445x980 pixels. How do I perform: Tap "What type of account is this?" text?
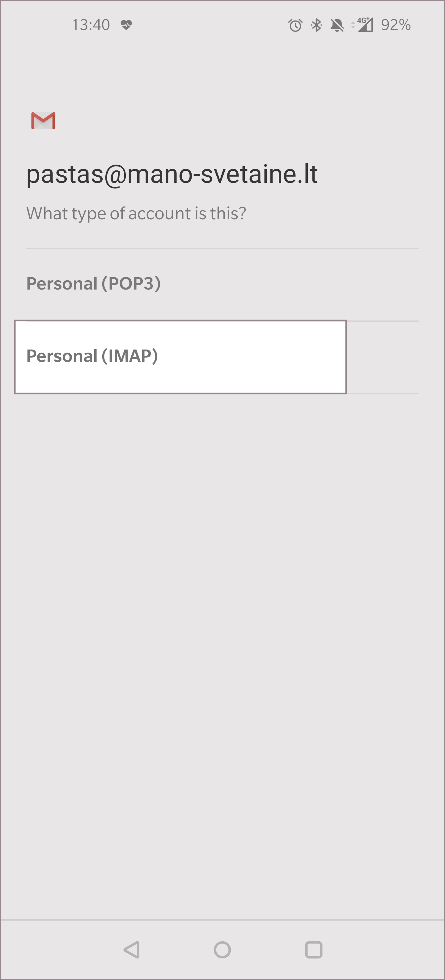[136, 213]
